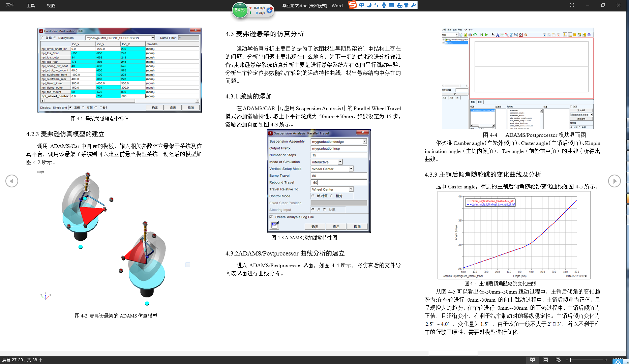Open the ribbon display options button

click(x=572, y=5)
